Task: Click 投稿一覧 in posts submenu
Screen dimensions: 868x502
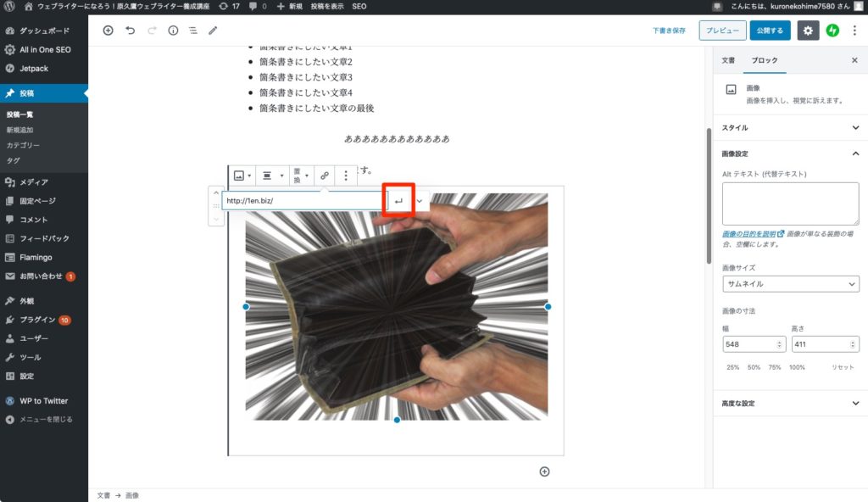Action: click(20, 114)
